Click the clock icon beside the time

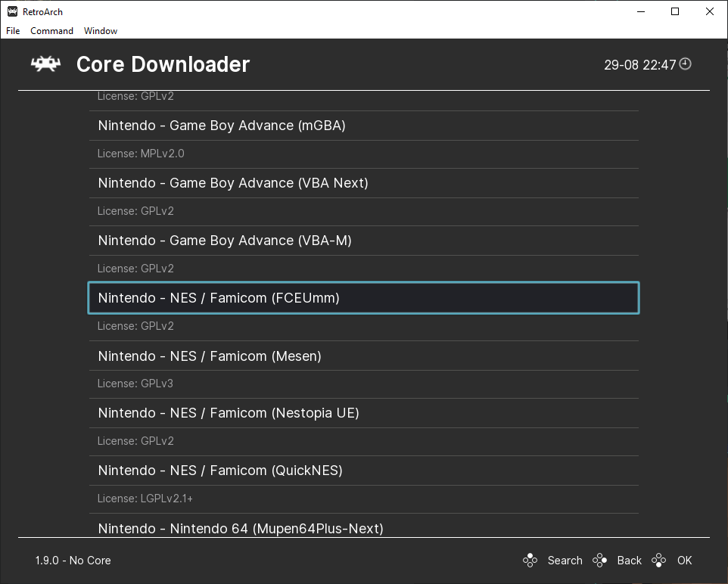click(x=686, y=64)
